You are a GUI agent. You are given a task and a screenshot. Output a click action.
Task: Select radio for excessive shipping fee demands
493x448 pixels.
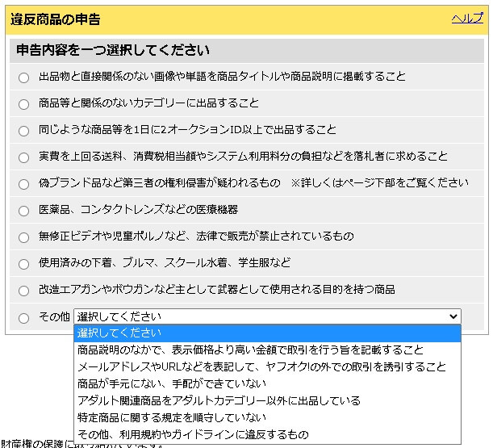[x=23, y=157]
